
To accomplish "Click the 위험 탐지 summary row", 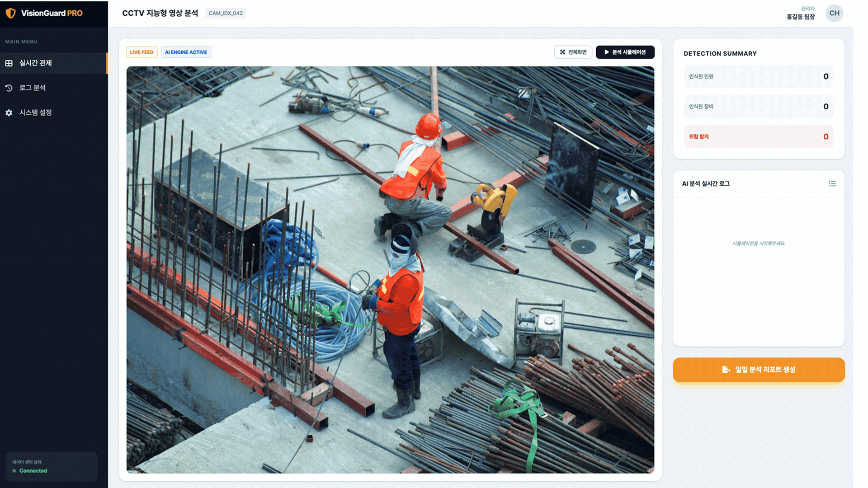I will 758,136.
